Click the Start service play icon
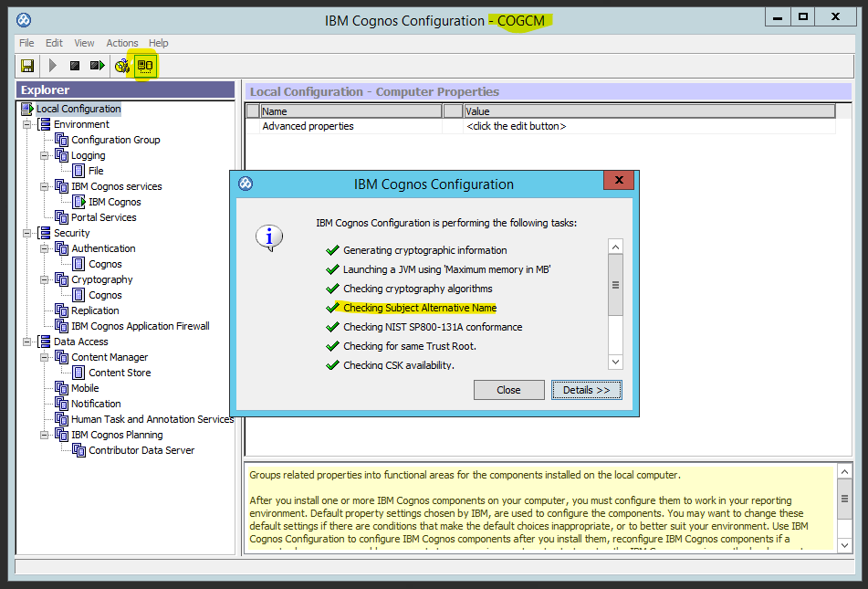Image resolution: width=868 pixels, height=589 pixels. 53,66
